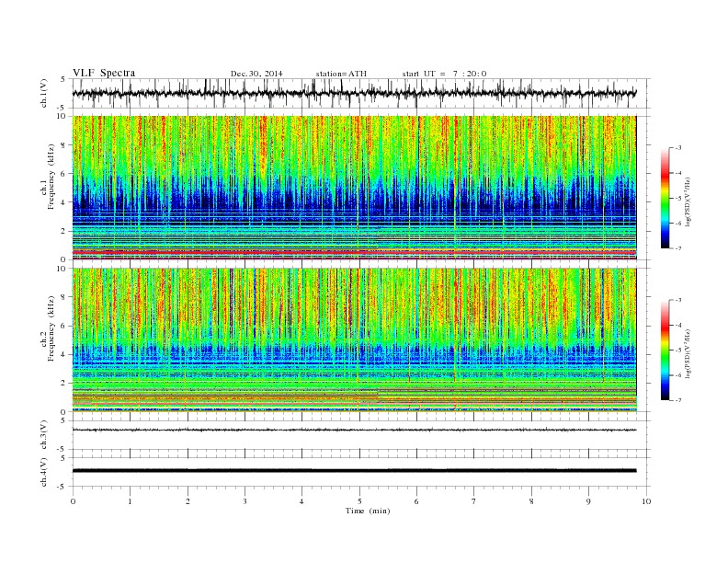Click the ch.1 PSD color scale bar
728x563 pixels.
pos(665,199)
